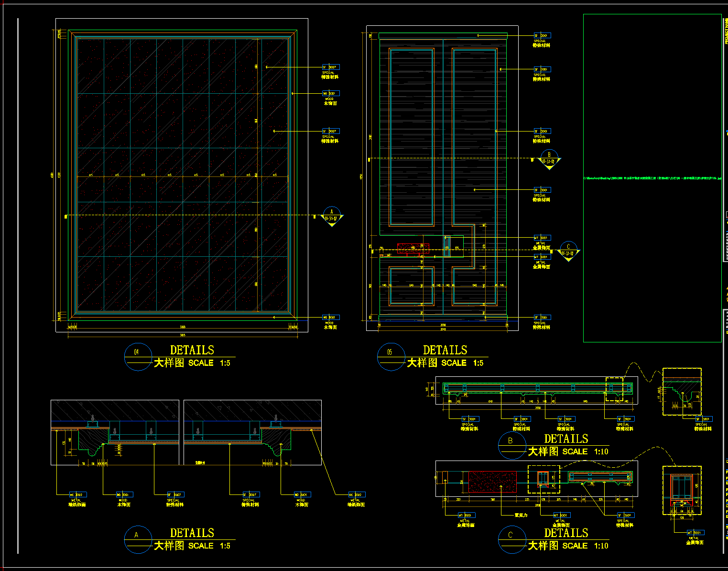Pick the section marker B beside the door elevation
Image resolution: width=728 pixels, height=571 pixels.
point(549,159)
